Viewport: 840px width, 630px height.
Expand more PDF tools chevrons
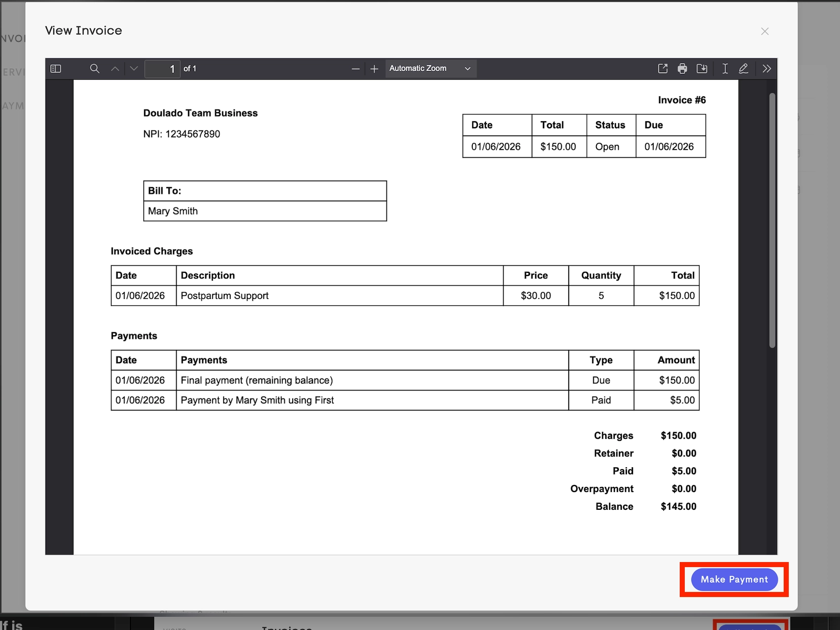pos(766,68)
